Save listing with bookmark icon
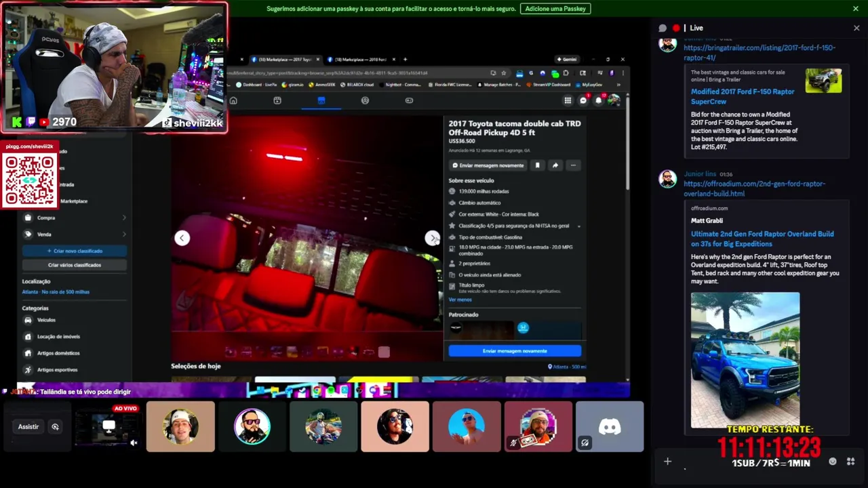Viewport: 868px width, 488px height. (x=537, y=165)
